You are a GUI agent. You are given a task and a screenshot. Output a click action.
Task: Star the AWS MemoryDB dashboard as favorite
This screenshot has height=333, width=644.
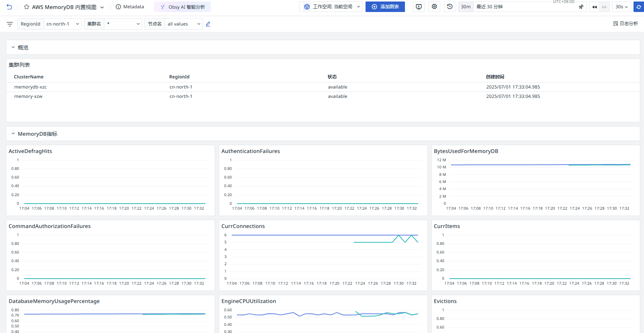(x=27, y=7)
